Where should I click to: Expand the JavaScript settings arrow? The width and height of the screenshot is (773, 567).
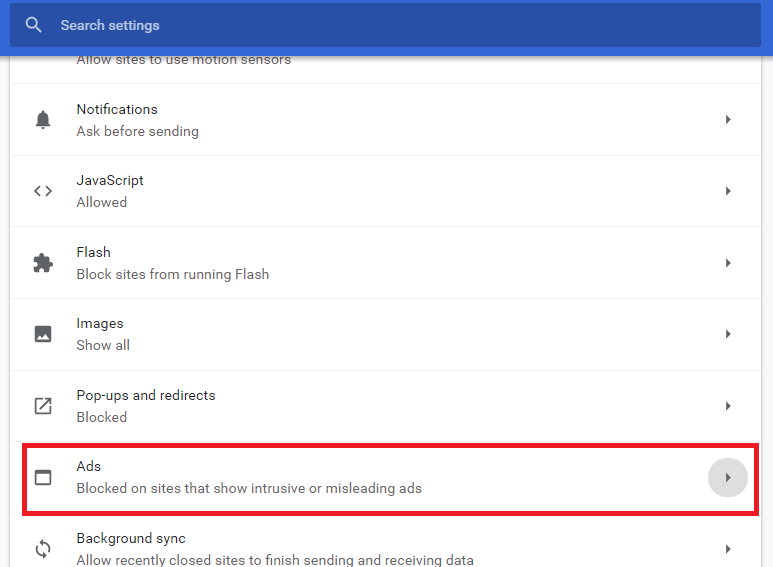728,191
